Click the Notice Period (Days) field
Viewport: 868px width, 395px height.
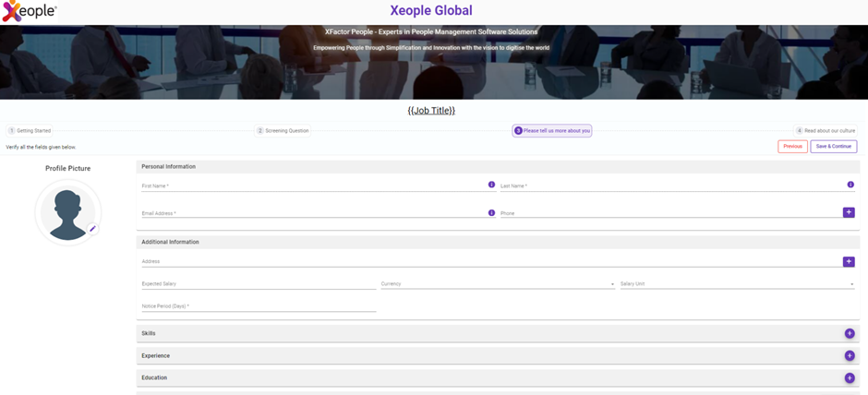tap(259, 305)
